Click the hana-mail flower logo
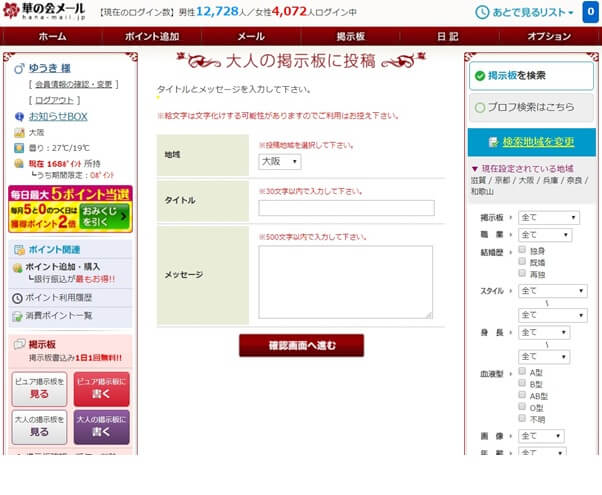 [x=10, y=11]
